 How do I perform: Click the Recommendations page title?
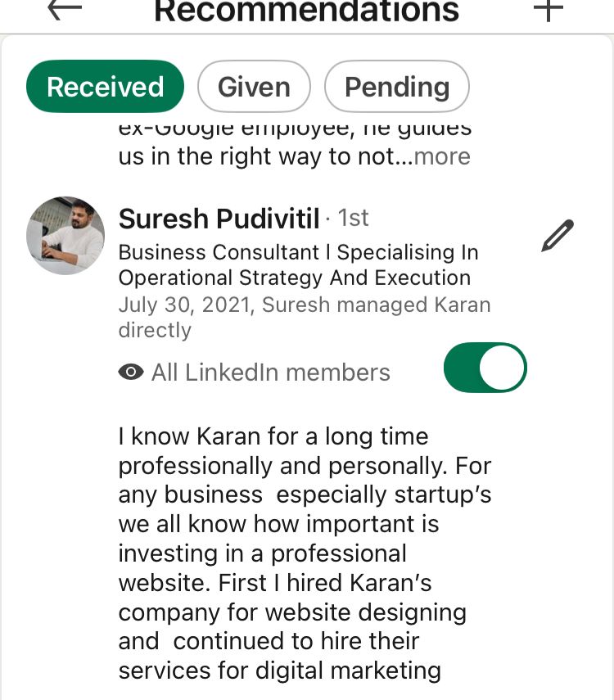307,10
